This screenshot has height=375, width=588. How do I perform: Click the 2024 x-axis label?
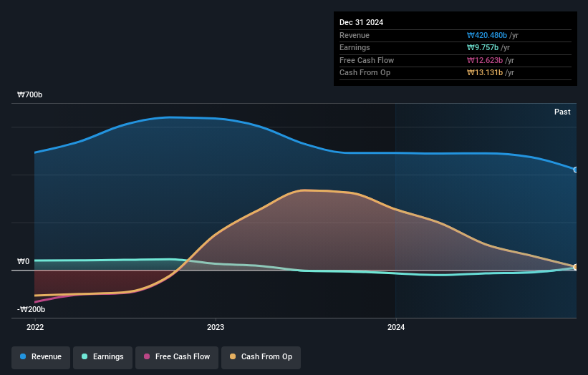pyautogui.click(x=396, y=327)
